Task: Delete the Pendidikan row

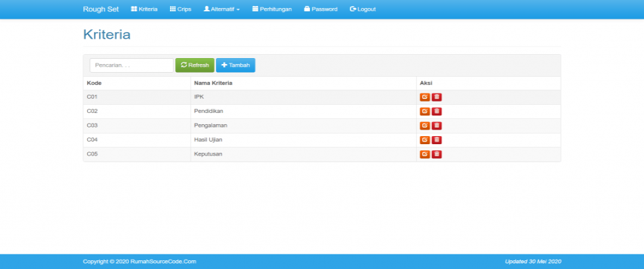Action: pos(437,111)
